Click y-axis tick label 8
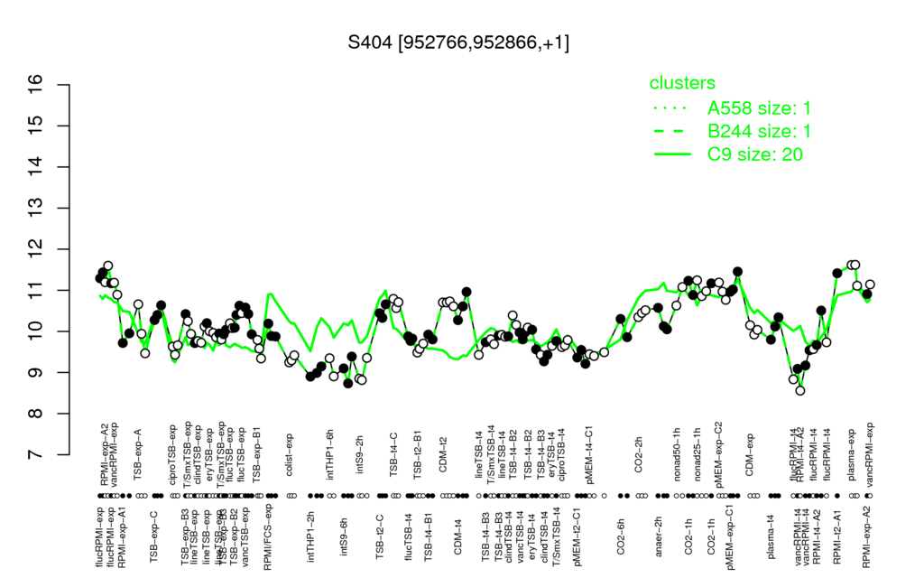This screenshot has height=578, width=924. click(x=36, y=414)
